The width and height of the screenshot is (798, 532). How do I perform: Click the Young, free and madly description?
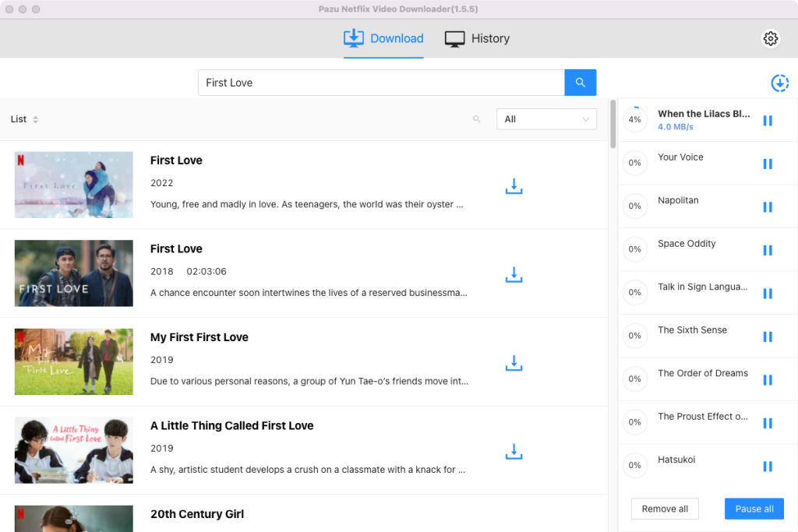click(306, 204)
